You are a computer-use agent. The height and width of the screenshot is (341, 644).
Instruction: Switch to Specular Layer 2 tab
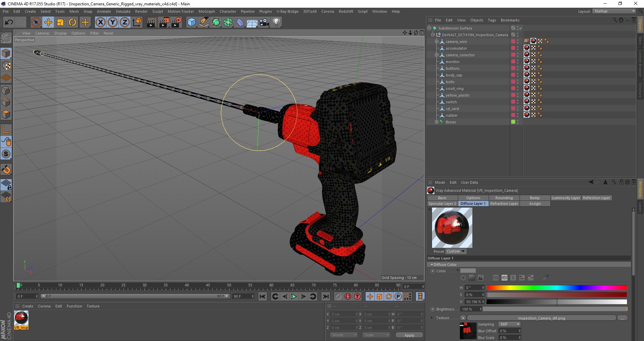tap(442, 204)
